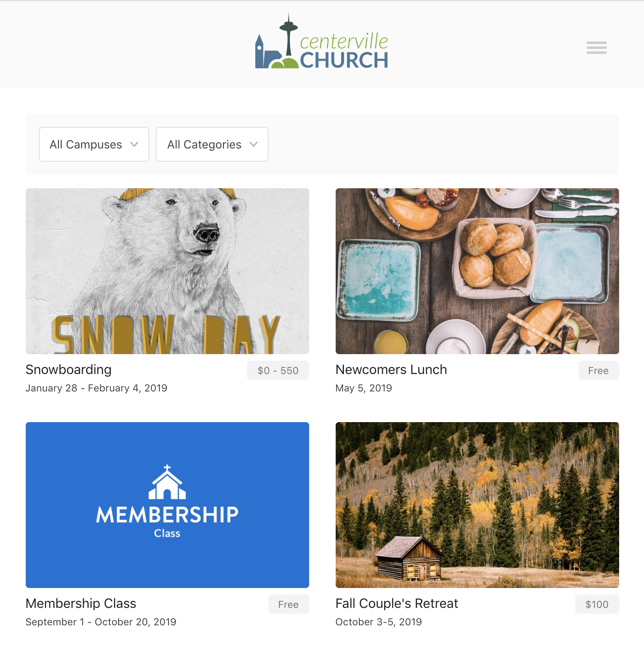Expand the All Categories dropdown
Screen dimensions: 644x656
212,144
